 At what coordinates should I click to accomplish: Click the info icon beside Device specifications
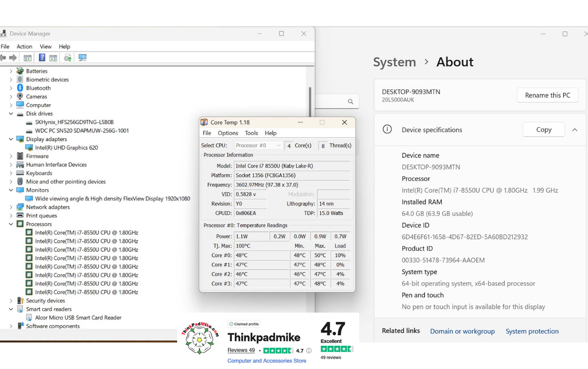click(387, 129)
